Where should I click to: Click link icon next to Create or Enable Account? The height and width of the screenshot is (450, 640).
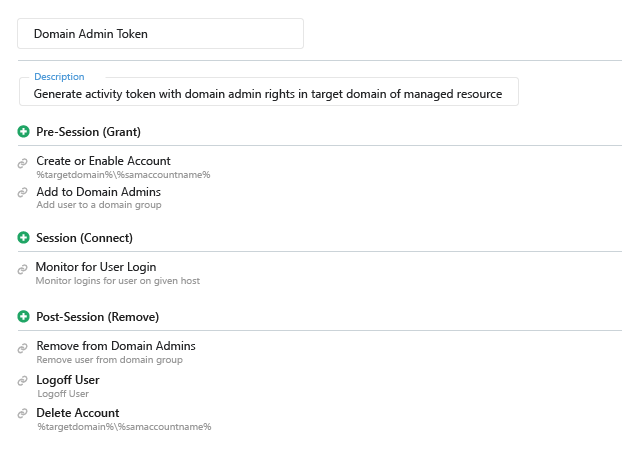[23, 163]
